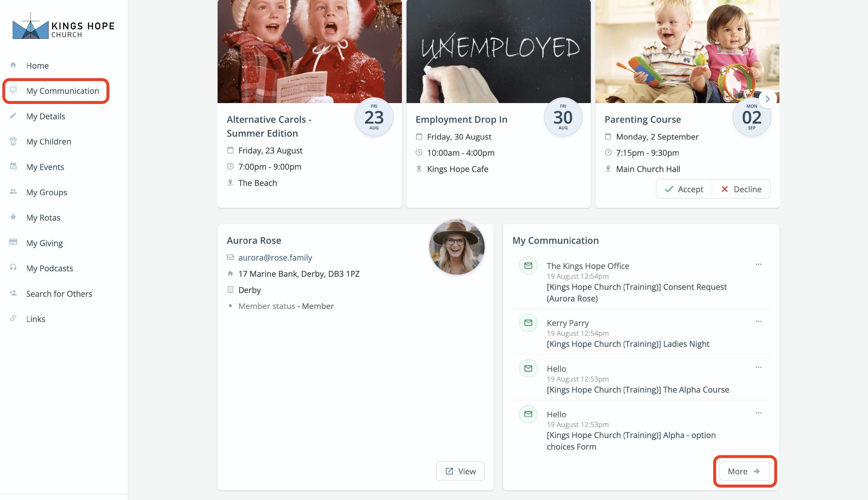868x500 pixels.
Task: Open options menu for Kings Hope Office message
Action: pos(758,264)
